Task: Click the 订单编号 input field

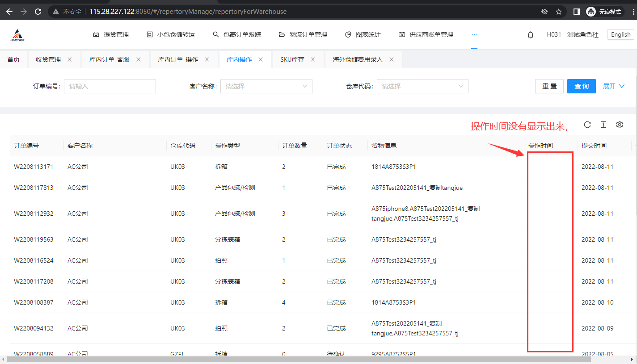Action: [x=110, y=86]
